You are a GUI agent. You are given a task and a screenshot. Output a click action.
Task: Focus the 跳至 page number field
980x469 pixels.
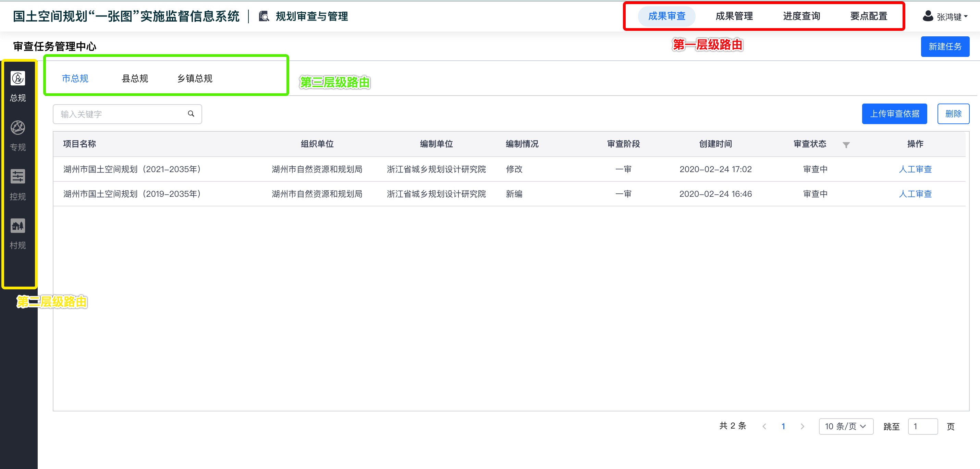coord(922,426)
